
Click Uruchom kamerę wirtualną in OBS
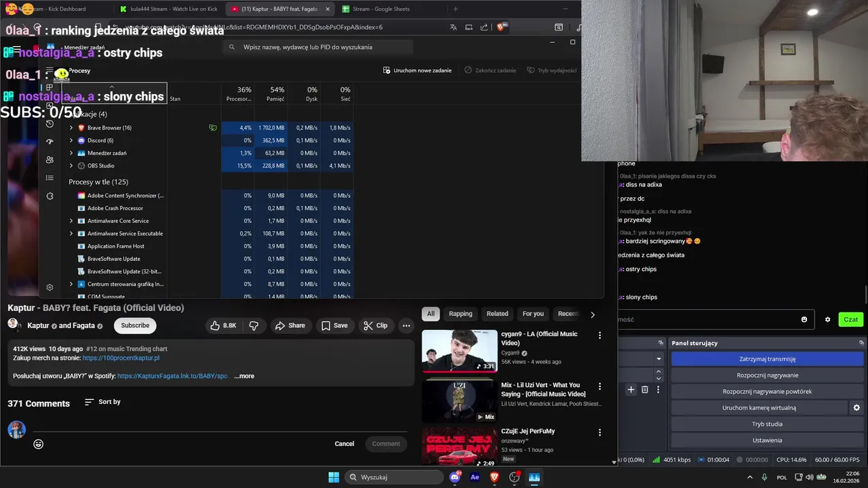[x=759, y=407]
